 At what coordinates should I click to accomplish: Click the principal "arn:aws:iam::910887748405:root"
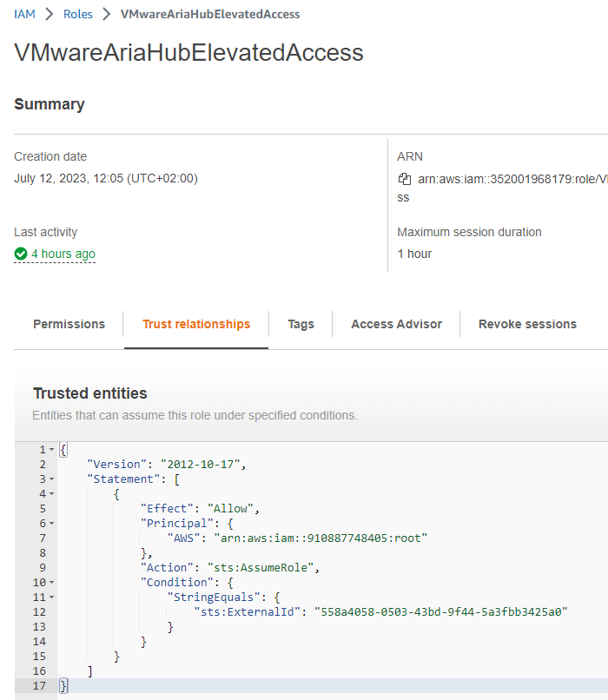pos(321,538)
